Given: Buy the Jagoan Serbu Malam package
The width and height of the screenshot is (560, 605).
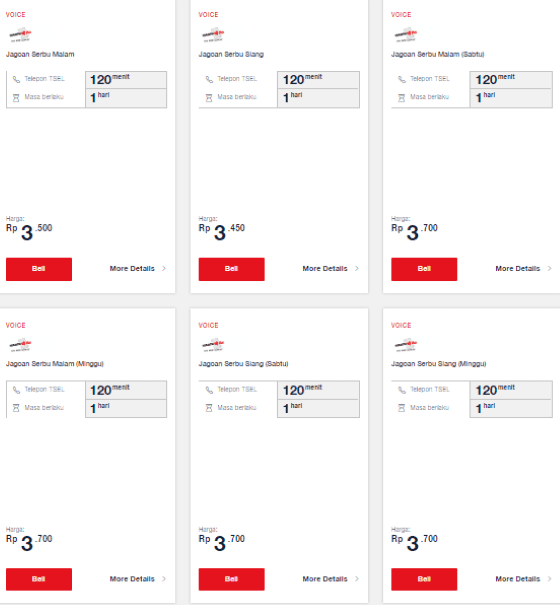Looking at the screenshot, I should click(x=39, y=269).
